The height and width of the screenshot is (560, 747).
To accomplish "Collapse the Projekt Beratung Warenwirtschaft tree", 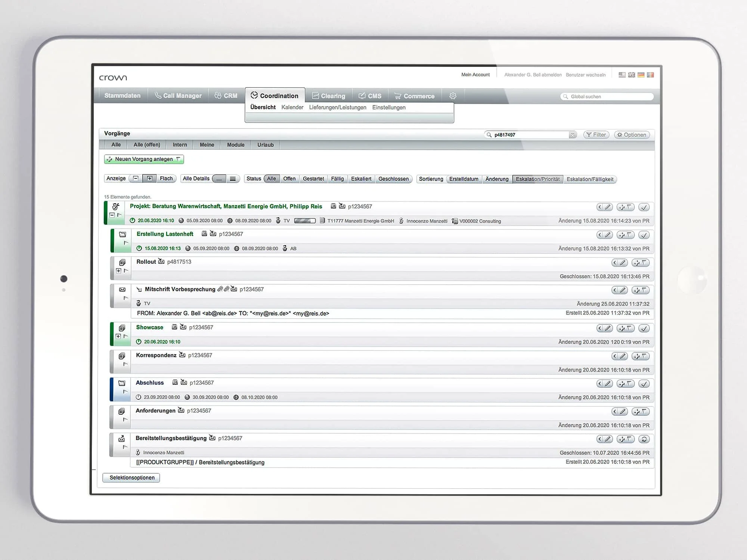I will pyautogui.click(x=112, y=215).
